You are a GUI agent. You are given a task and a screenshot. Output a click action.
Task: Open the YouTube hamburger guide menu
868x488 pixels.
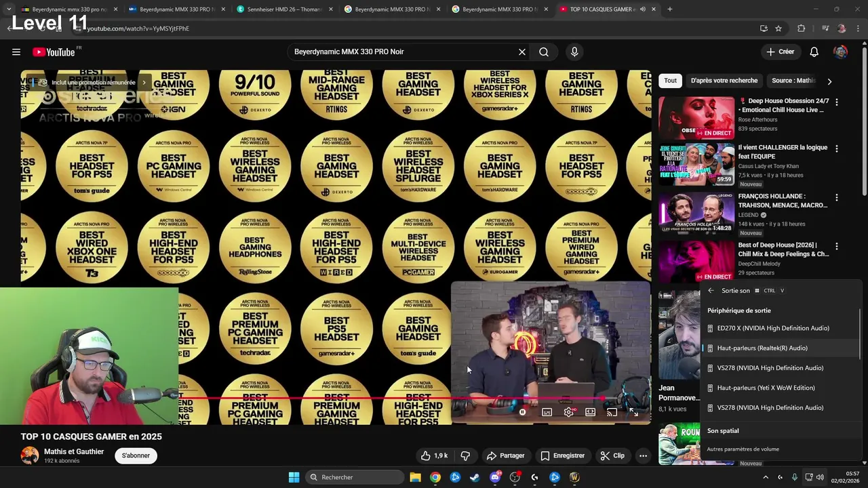pos(16,52)
